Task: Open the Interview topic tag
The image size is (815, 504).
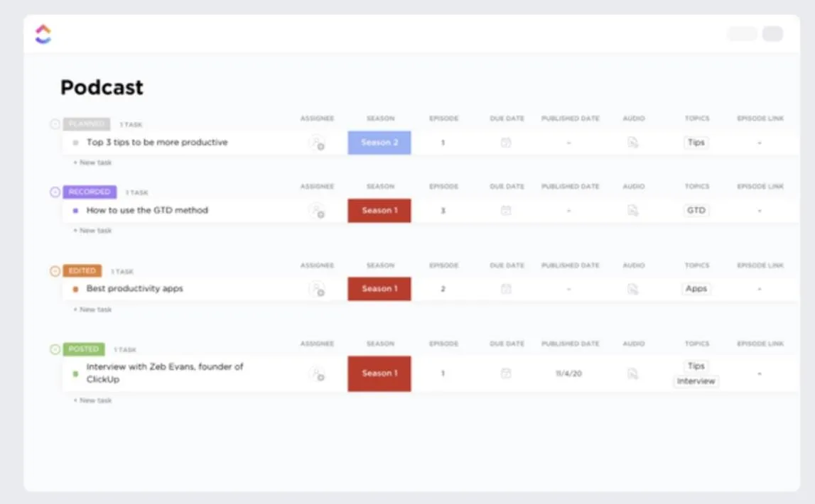Action: pos(696,381)
